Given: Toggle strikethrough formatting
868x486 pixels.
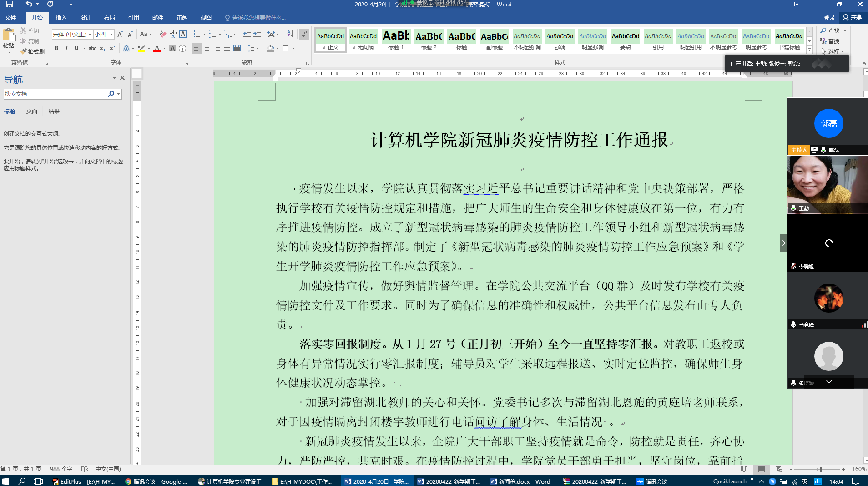Looking at the screenshot, I should coord(92,48).
